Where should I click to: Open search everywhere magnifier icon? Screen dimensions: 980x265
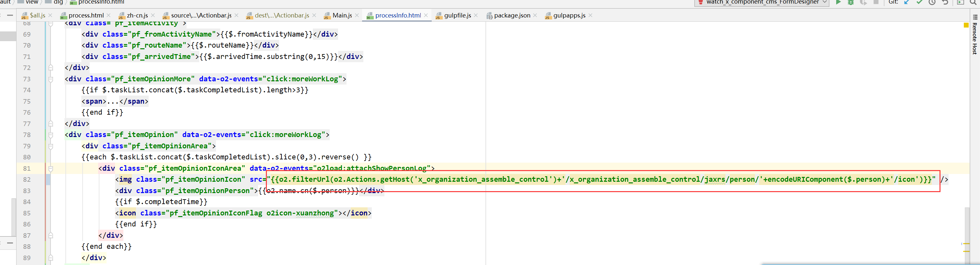[973, 2]
